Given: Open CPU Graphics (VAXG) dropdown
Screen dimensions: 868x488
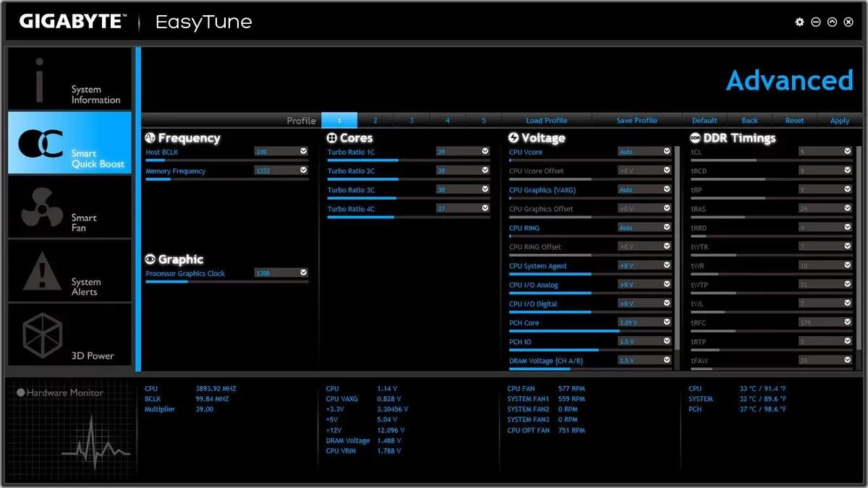Looking at the screenshot, I should pyautogui.click(x=644, y=189).
